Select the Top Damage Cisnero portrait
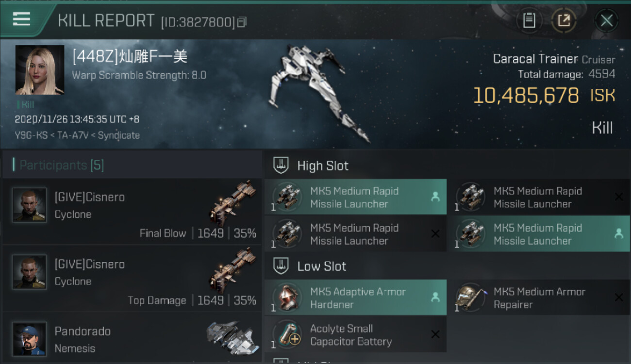The image size is (631, 364). point(30,272)
